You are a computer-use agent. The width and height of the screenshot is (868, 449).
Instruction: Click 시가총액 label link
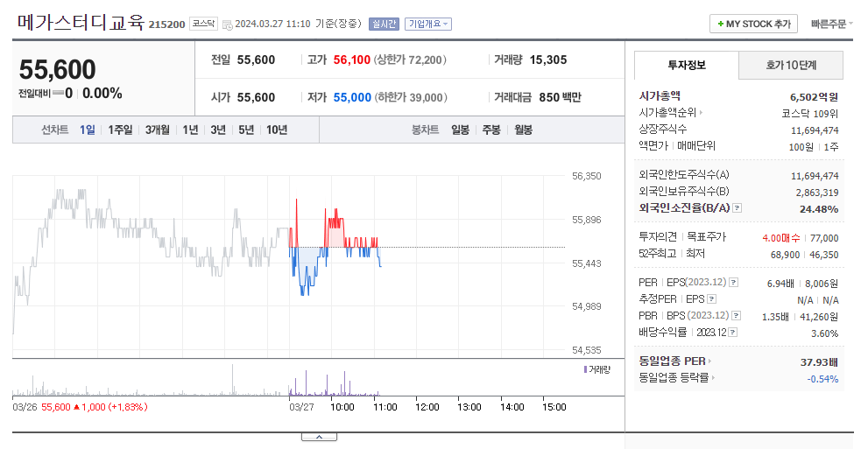pyautogui.click(x=660, y=96)
